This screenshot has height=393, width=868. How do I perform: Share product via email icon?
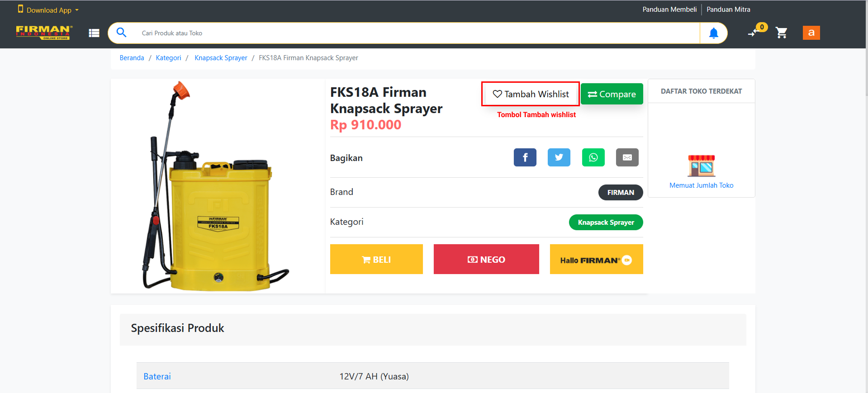click(x=627, y=157)
